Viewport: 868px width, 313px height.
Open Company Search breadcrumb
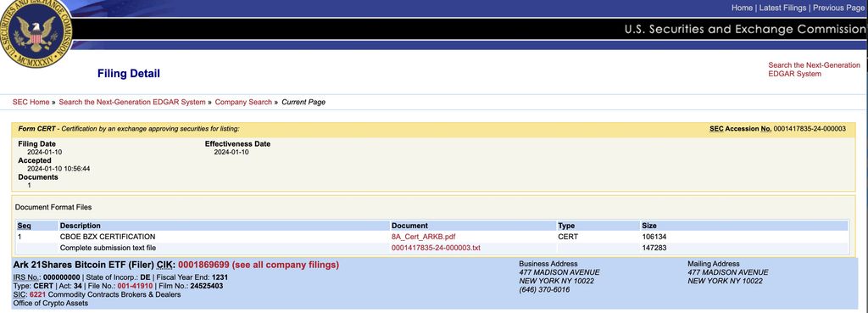coord(243,102)
